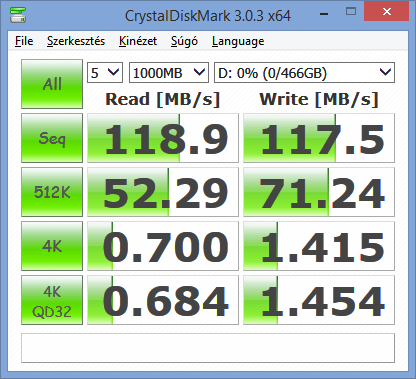Open the Kinézet menu

[x=138, y=41]
